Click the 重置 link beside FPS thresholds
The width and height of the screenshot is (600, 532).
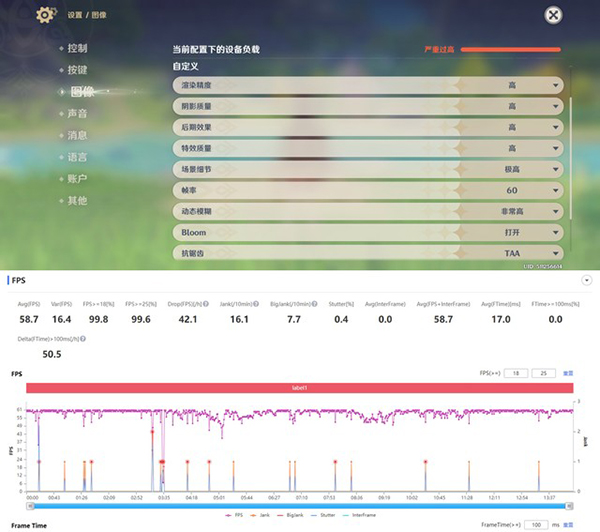pos(568,372)
